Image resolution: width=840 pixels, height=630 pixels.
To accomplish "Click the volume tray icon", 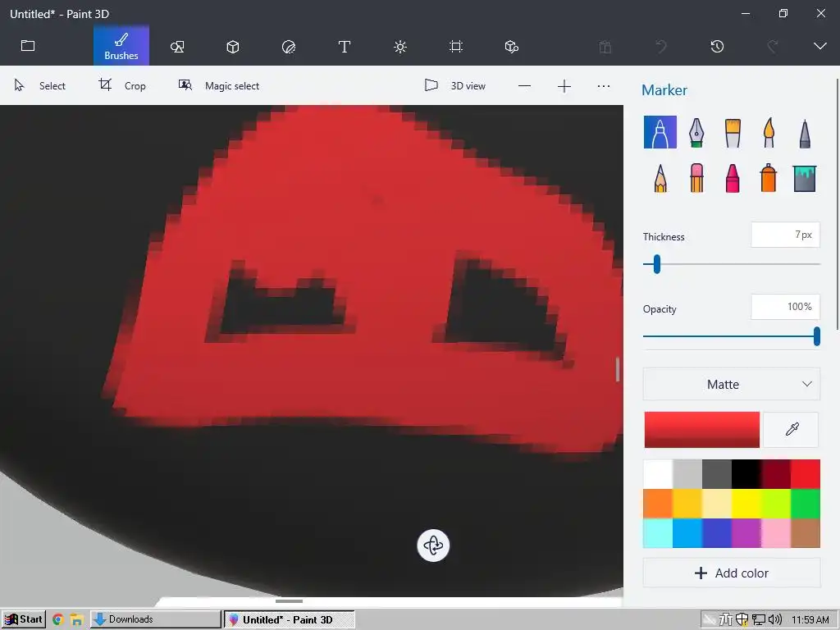I will tap(775, 620).
